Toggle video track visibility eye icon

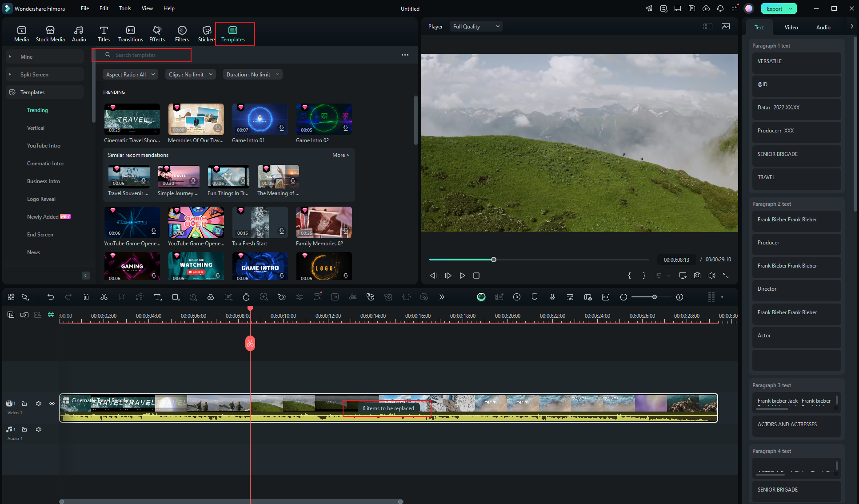52,403
